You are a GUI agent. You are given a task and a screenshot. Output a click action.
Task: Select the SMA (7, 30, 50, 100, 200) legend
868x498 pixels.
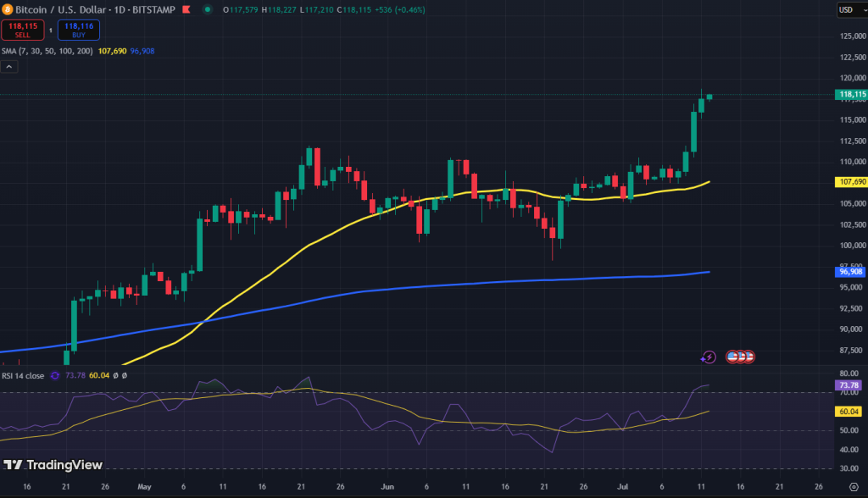(47, 51)
